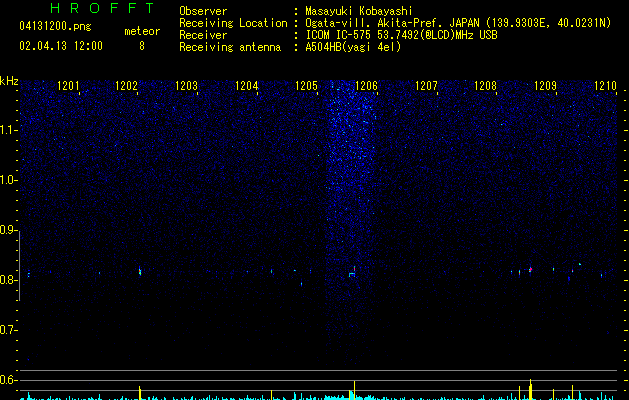Click the Observer name Masayuki Kobayashi

coord(359,11)
